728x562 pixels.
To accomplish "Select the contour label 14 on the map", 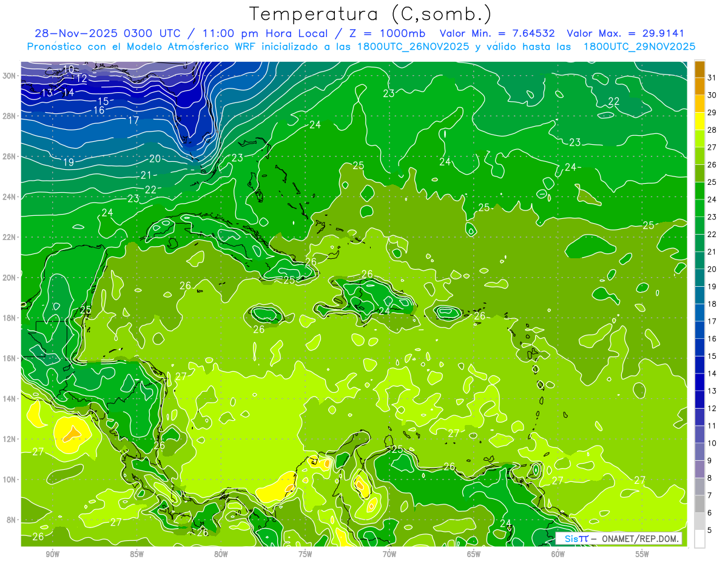I will 68,93.
